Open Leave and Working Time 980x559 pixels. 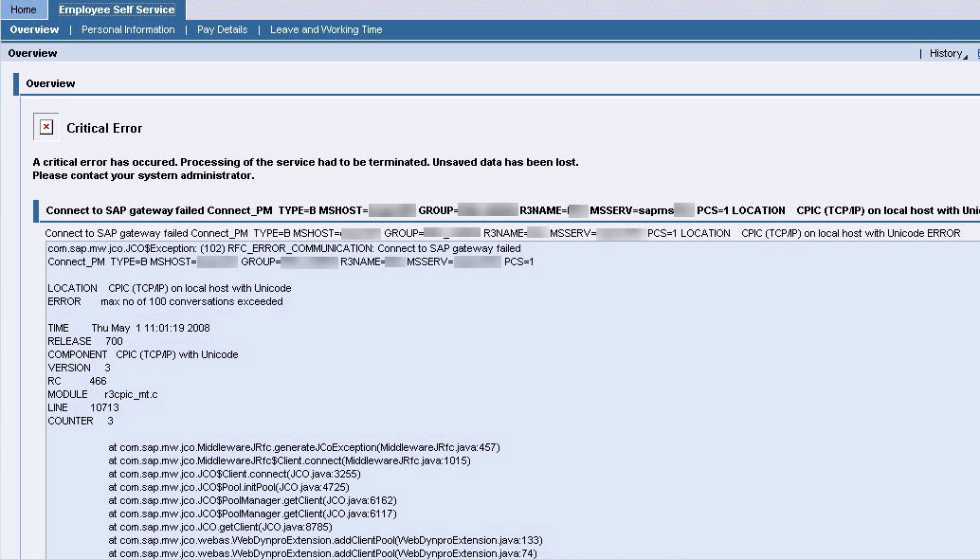click(326, 29)
